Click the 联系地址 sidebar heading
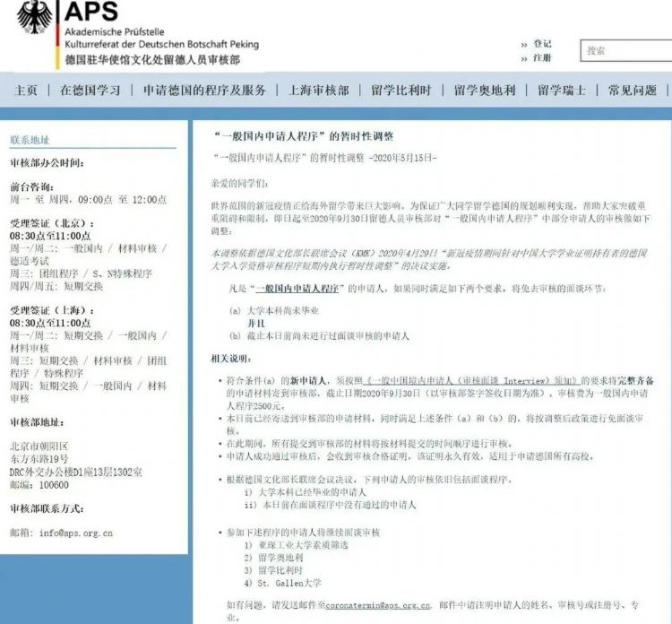Viewport: 672px width, 624px height. point(30,141)
